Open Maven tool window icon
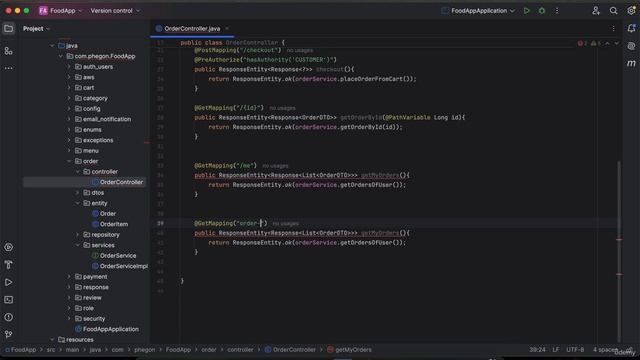Viewport: 640px width, 360px height. (631, 63)
